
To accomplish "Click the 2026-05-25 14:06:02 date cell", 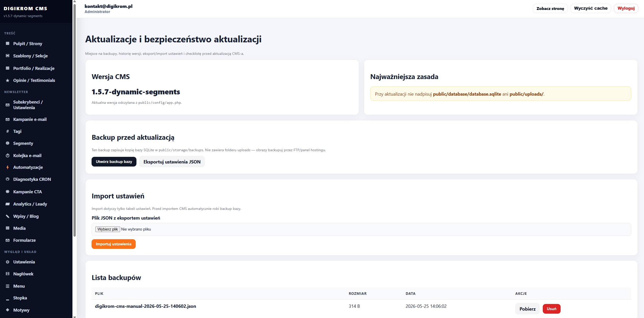I will pos(426,306).
